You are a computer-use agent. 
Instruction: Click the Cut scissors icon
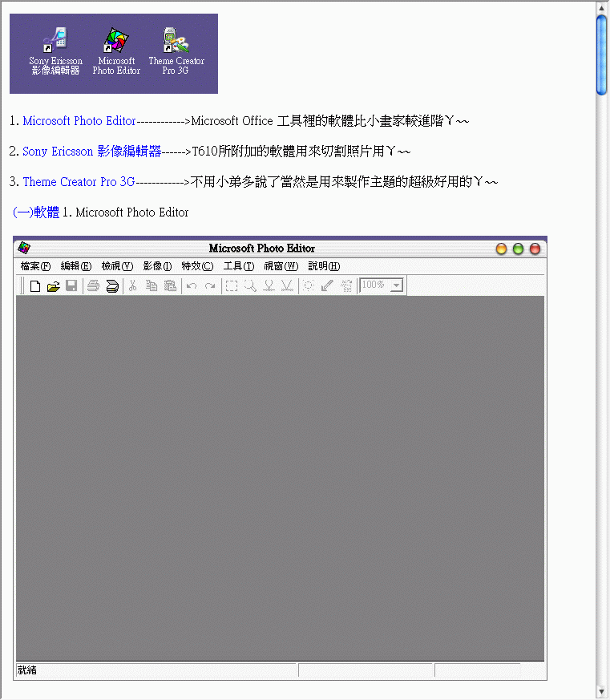pyautogui.click(x=132, y=285)
